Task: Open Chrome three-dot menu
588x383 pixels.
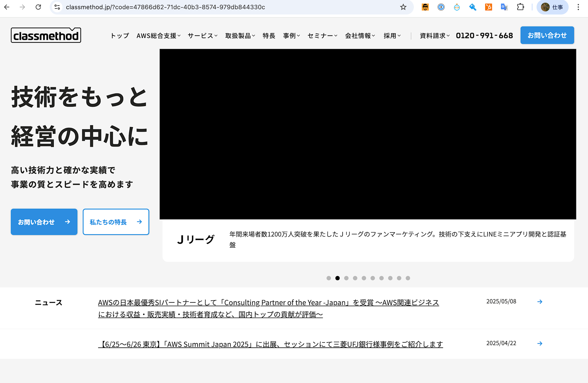Action: [x=578, y=7]
